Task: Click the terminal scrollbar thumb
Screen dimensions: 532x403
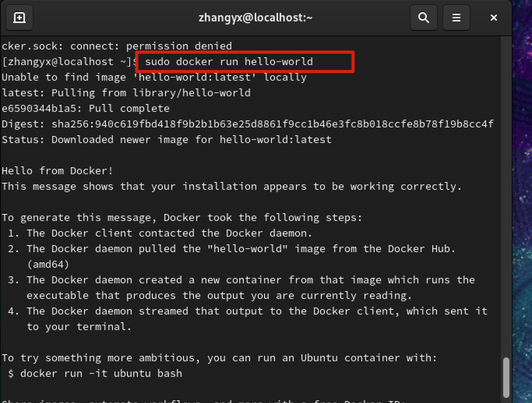Action: tap(506, 377)
